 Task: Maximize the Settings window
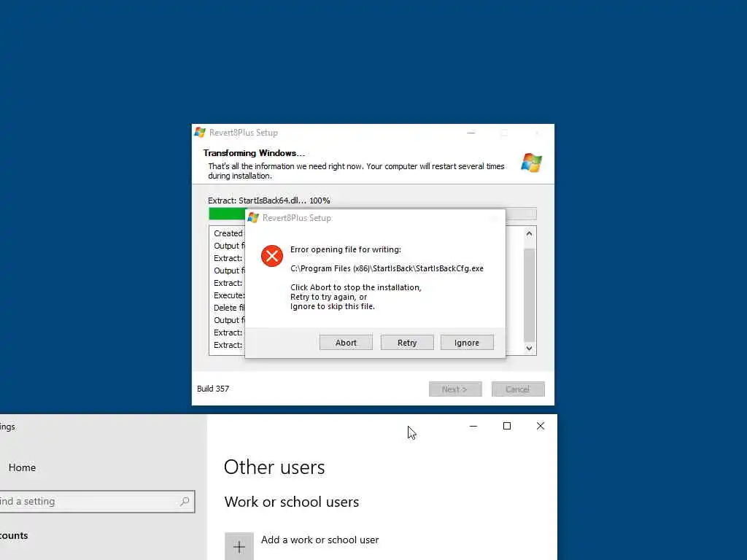pyautogui.click(x=507, y=426)
